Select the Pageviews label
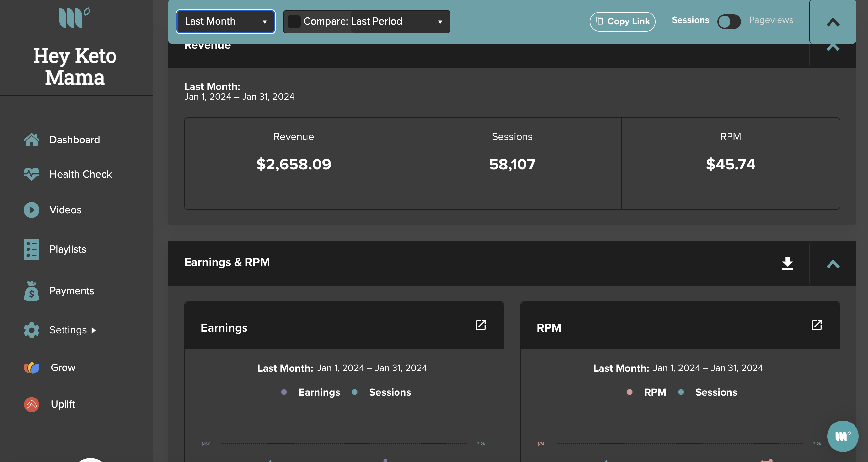868x462 pixels. (771, 20)
